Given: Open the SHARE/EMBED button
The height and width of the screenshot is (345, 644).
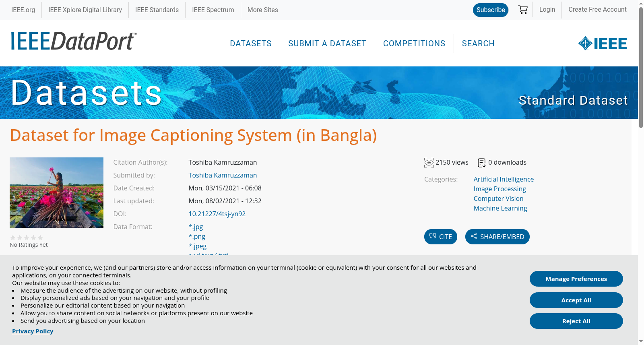Looking at the screenshot, I should click(x=497, y=237).
